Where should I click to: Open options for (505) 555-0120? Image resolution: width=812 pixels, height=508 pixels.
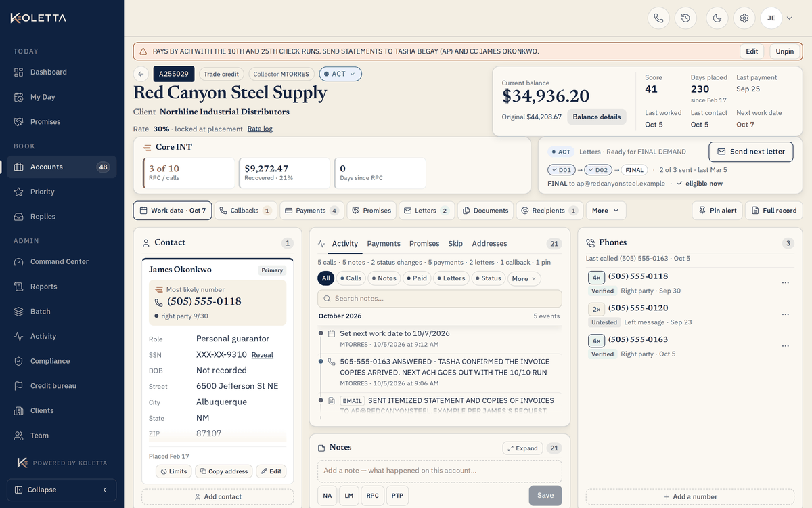tap(785, 314)
